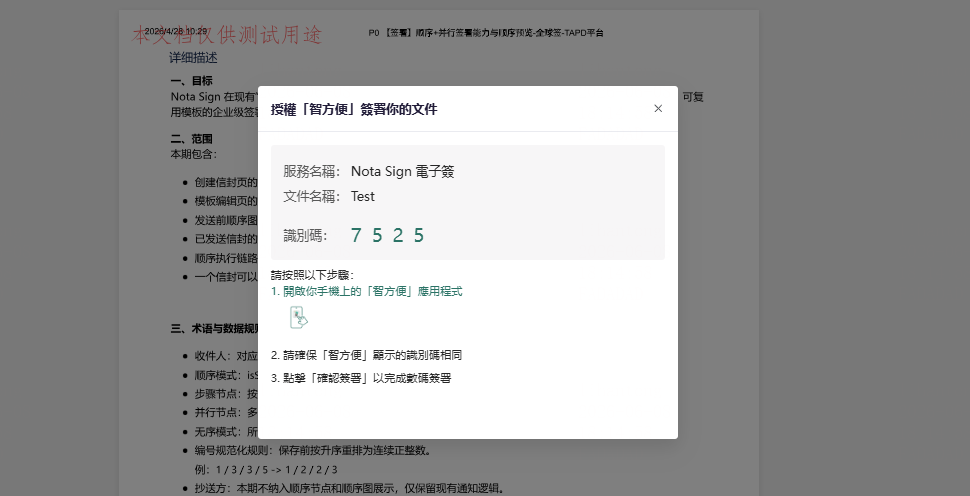Click step 1 開啟你手機上的「智方便」應用程式

pos(367,291)
